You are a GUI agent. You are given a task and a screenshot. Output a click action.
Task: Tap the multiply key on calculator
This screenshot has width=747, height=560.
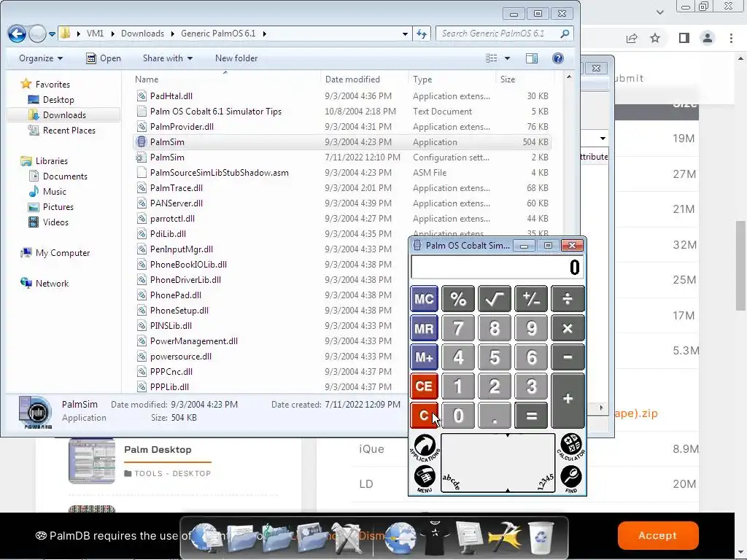click(x=568, y=329)
